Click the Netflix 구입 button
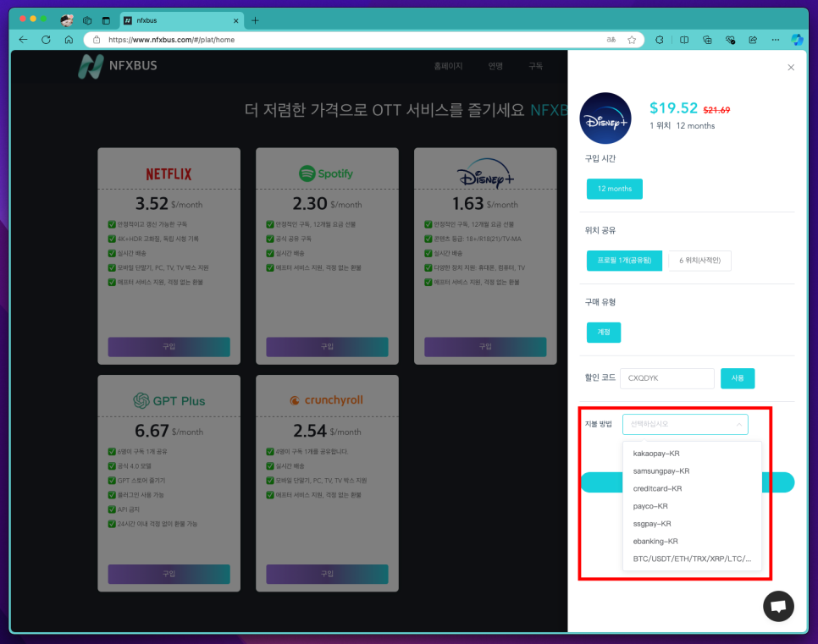The height and width of the screenshot is (644, 818). [x=169, y=347]
